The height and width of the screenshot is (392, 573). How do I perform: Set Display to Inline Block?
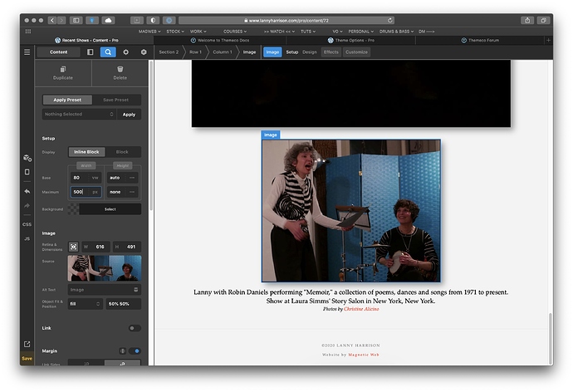click(86, 152)
